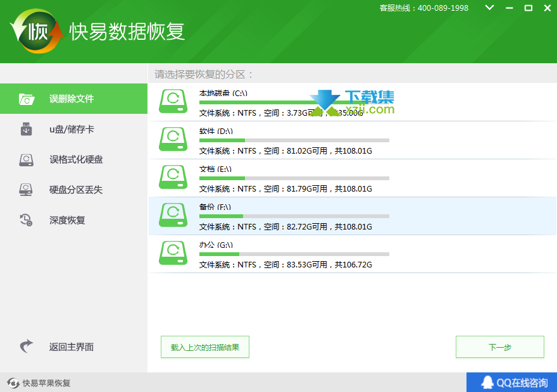Image resolution: width=557 pixels, height=392 pixels.
Task: Click the 误删除文件 folder icon
Action: tap(27, 99)
